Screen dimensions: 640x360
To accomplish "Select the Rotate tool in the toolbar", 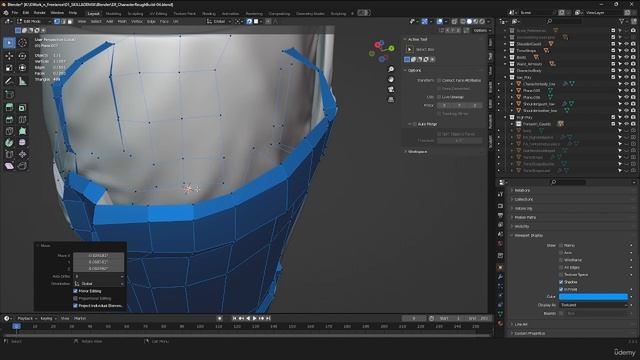I will point(22,56).
